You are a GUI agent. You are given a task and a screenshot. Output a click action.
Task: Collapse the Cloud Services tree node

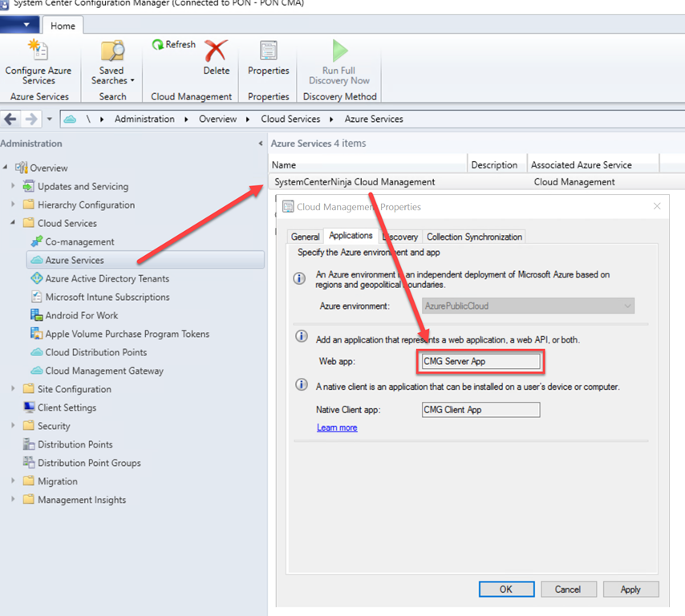13,223
